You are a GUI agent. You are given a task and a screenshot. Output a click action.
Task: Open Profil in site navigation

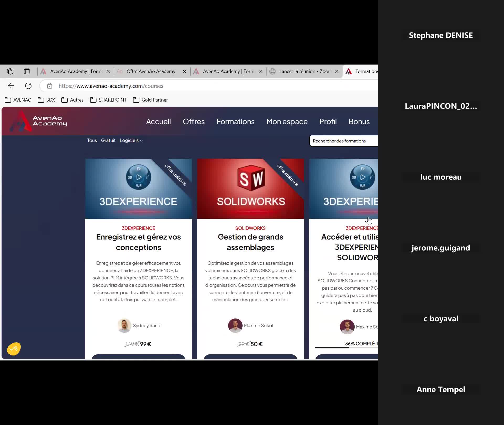pyautogui.click(x=328, y=121)
